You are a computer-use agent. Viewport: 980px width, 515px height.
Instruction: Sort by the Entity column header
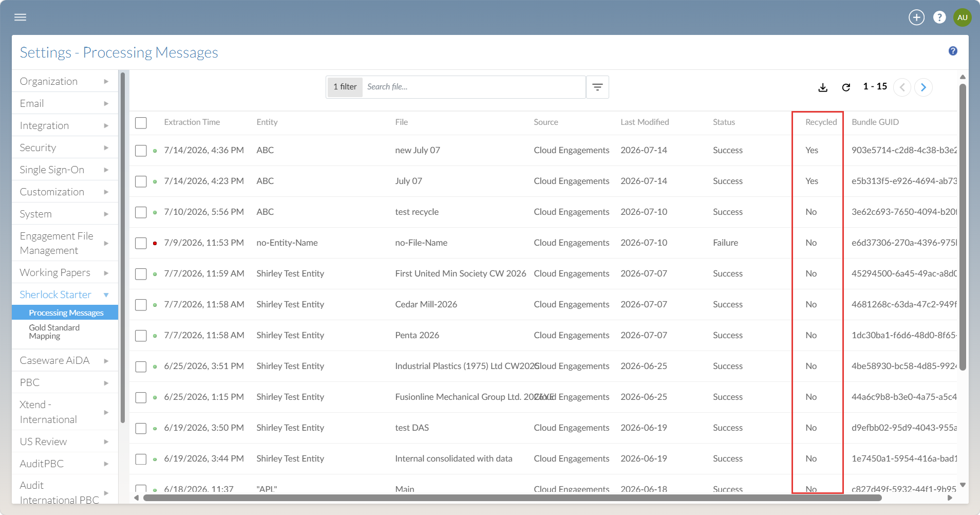click(267, 122)
